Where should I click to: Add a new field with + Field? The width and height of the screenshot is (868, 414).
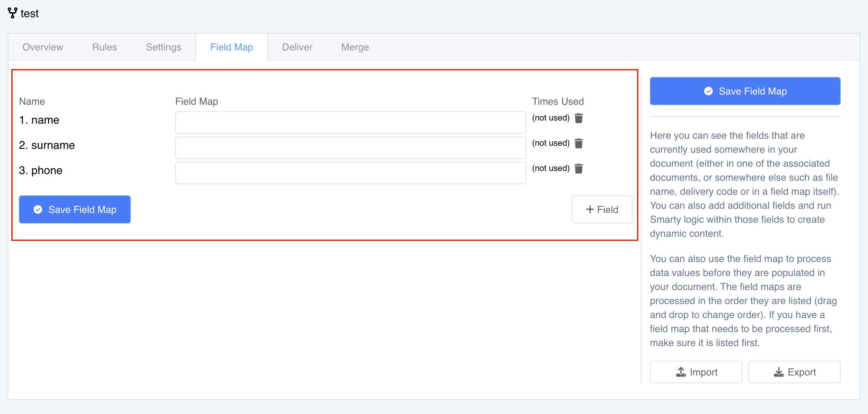click(x=602, y=209)
